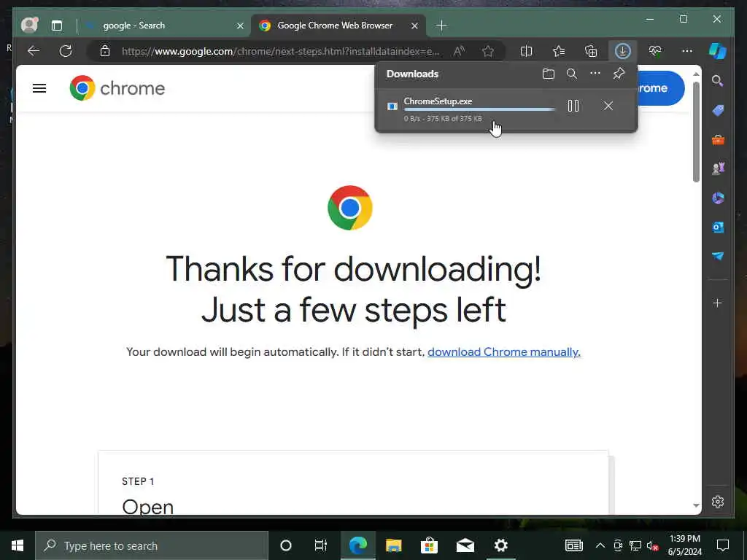The height and width of the screenshot is (560, 747).
Task: Open Read aloud in address bar
Action: [x=460, y=51]
